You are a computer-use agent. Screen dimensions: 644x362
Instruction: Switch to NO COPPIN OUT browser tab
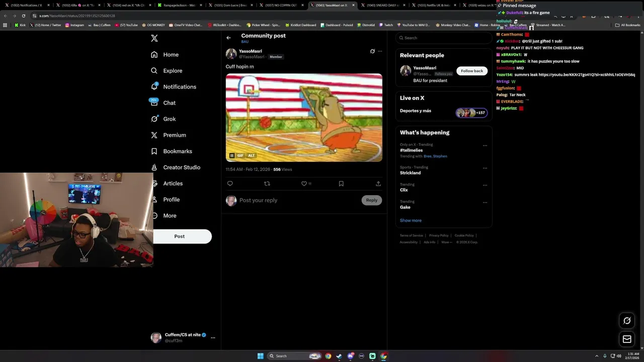tap(281, 5)
